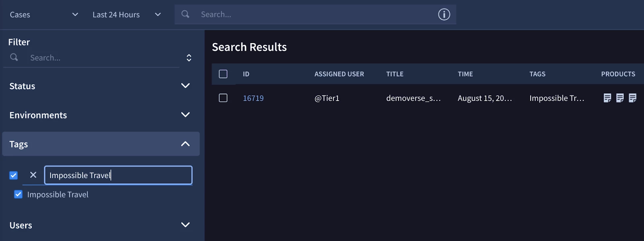Sort by the ID column header
This screenshot has width=644, height=241.
[x=246, y=74]
